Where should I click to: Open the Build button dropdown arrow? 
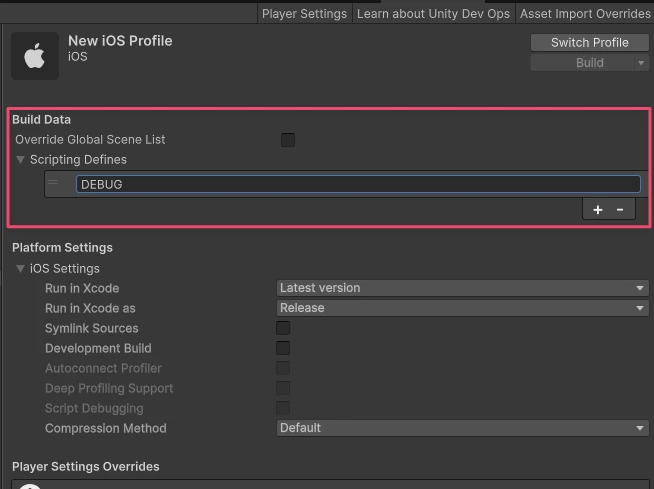coord(641,63)
